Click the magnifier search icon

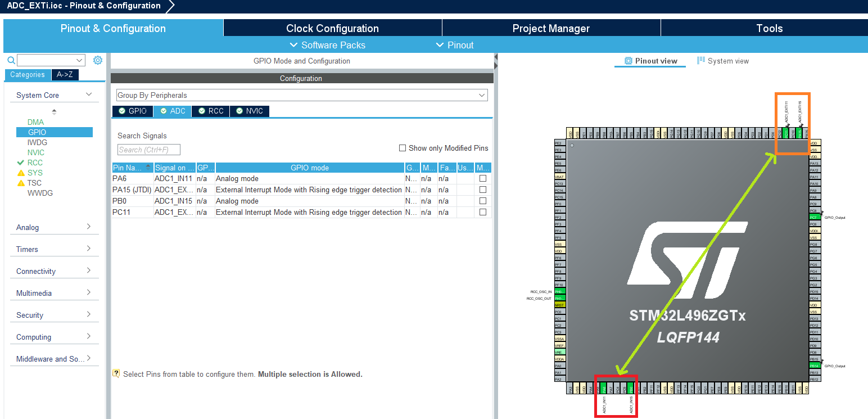click(11, 60)
